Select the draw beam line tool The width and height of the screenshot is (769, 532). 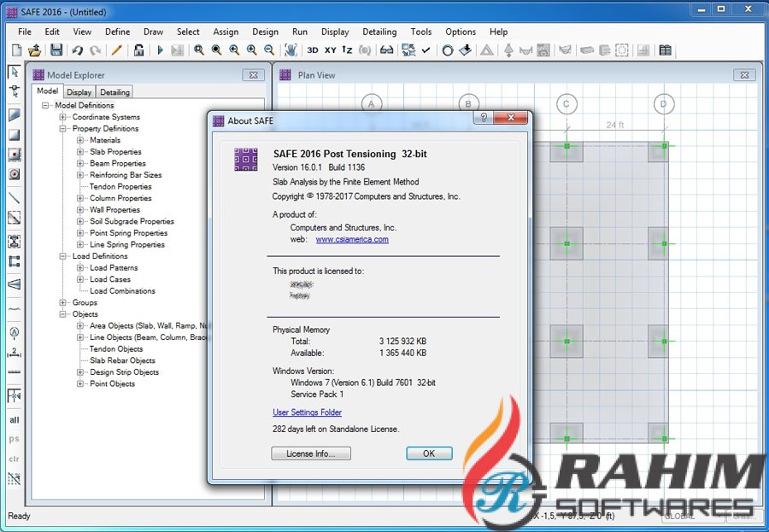coord(15,197)
